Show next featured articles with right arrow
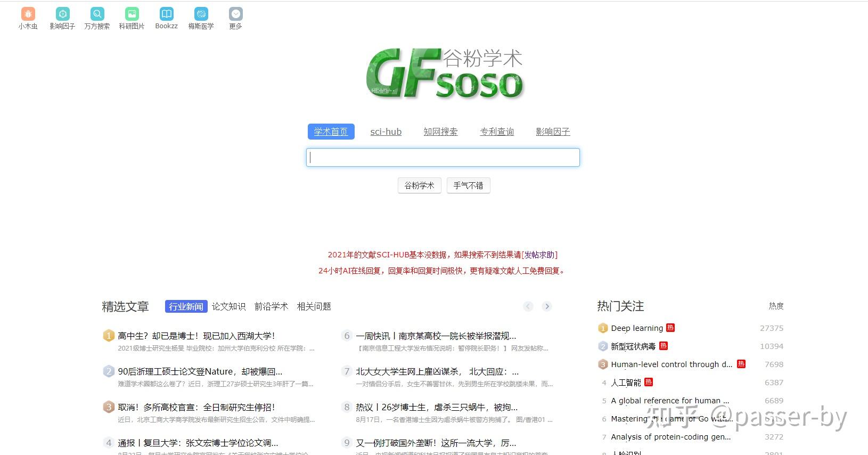This screenshot has height=455, width=868. point(547,306)
